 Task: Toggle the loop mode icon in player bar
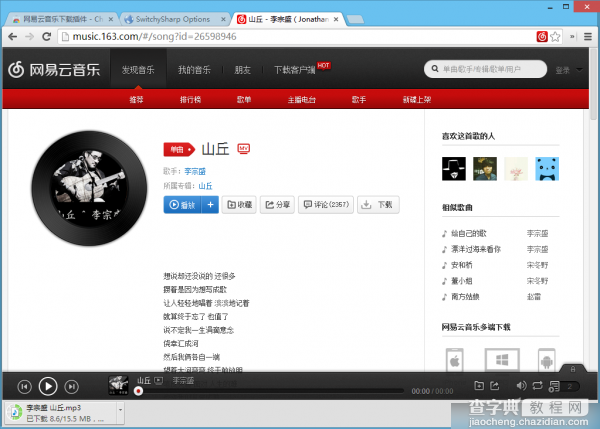pyautogui.click(x=537, y=386)
